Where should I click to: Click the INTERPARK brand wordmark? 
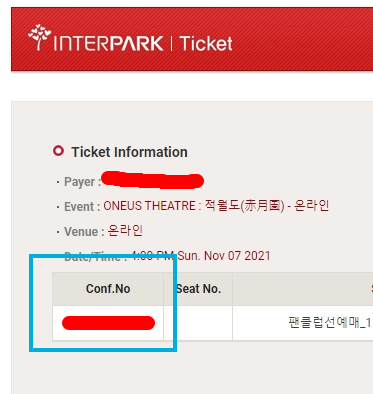[108, 44]
